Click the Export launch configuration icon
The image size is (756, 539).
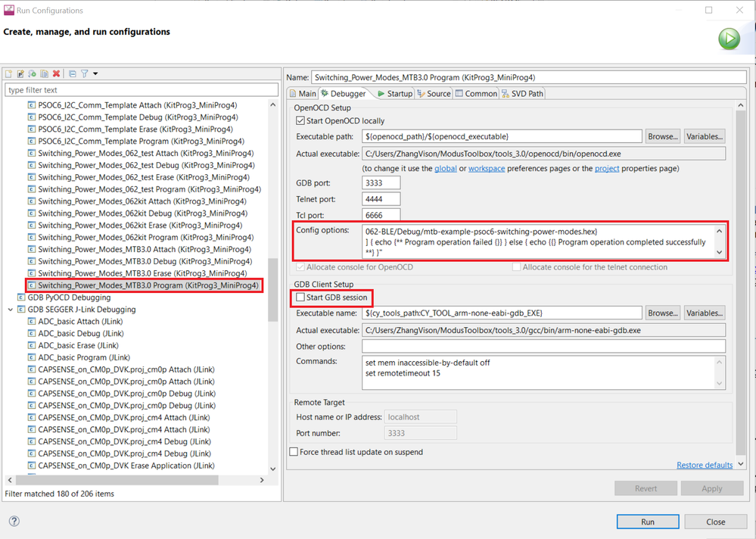click(33, 73)
